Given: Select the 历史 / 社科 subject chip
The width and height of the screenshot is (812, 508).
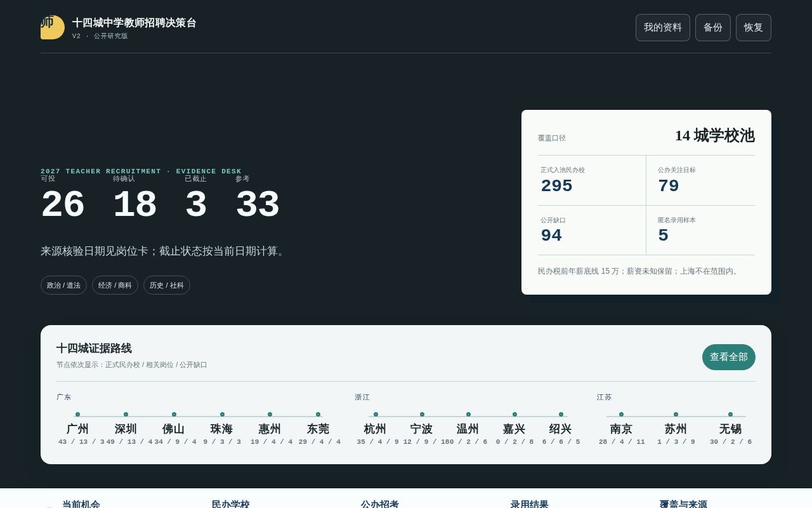Looking at the screenshot, I should click(167, 285).
